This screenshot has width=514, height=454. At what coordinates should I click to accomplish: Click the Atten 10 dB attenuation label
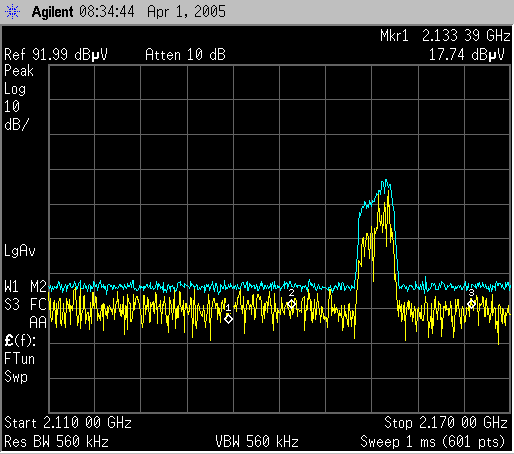(185, 54)
